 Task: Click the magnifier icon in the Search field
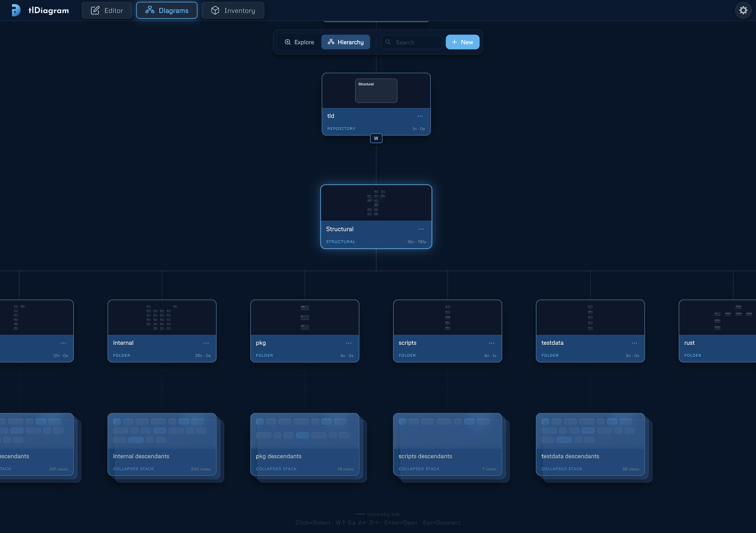click(388, 42)
